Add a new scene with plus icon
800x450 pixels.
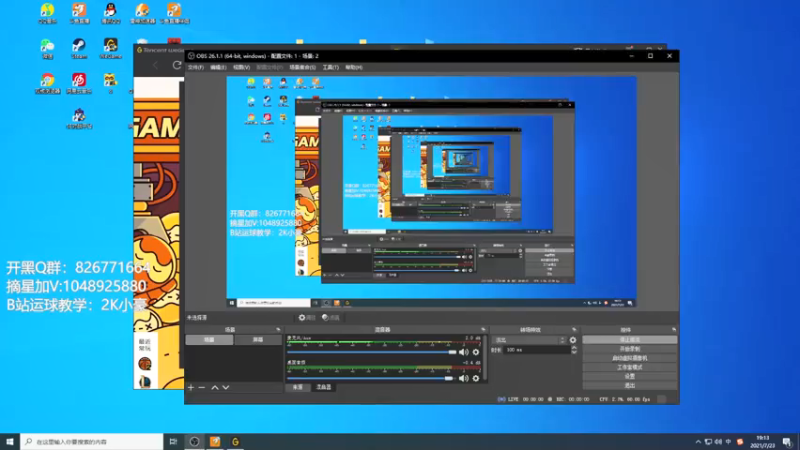point(191,388)
